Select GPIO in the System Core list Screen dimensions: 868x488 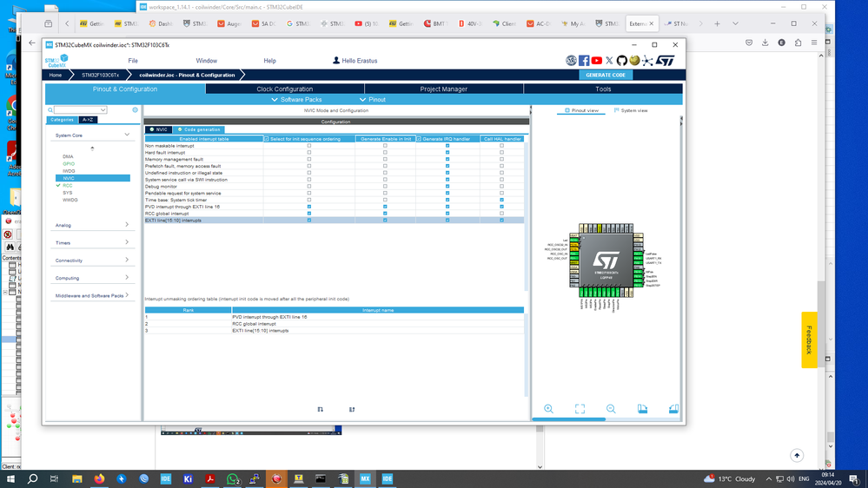[69, 164]
